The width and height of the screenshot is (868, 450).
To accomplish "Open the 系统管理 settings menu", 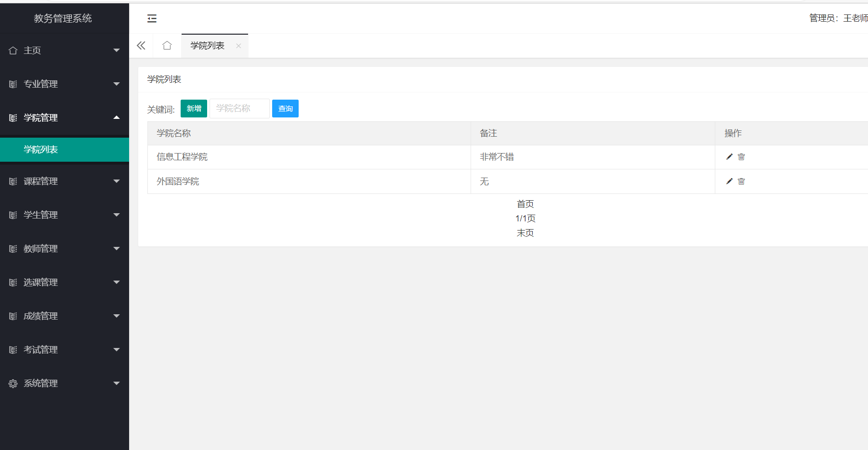I will [65, 384].
